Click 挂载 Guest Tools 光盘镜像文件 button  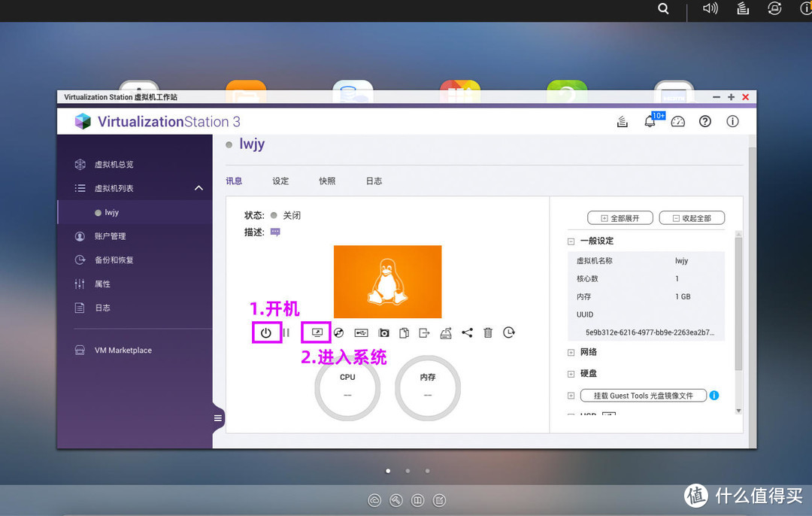pyautogui.click(x=644, y=396)
